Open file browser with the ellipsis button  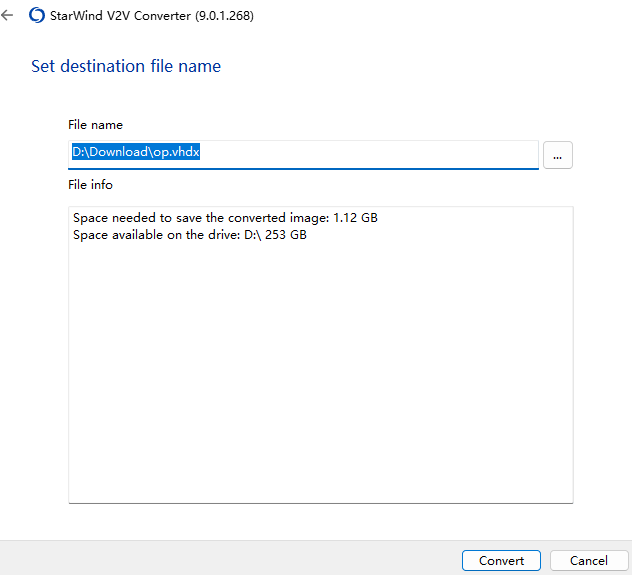click(x=557, y=155)
